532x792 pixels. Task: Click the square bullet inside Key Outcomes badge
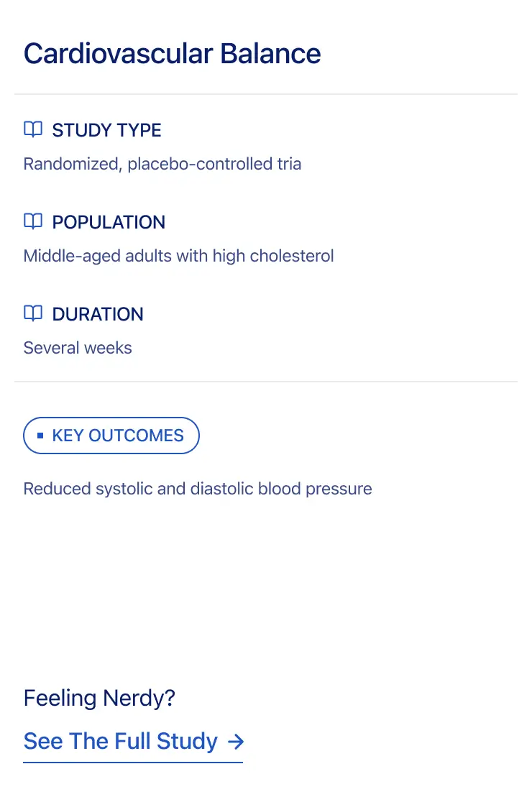click(x=40, y=436)
